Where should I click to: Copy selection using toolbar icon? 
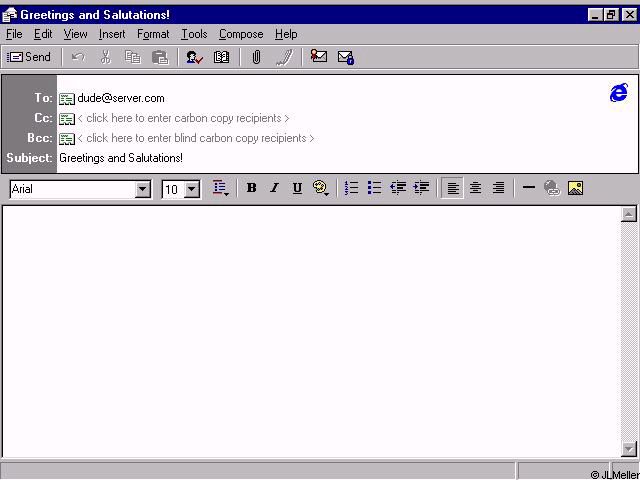(x=133, y=57)
